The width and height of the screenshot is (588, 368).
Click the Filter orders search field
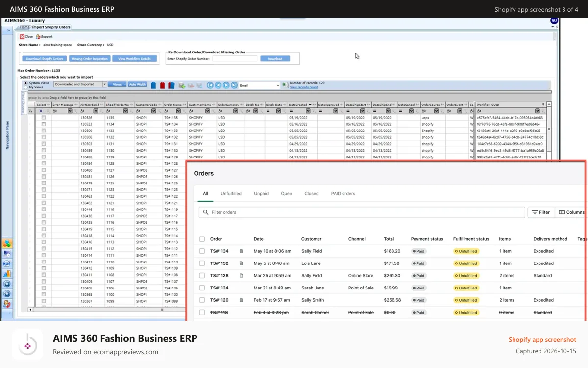[362, 212]
